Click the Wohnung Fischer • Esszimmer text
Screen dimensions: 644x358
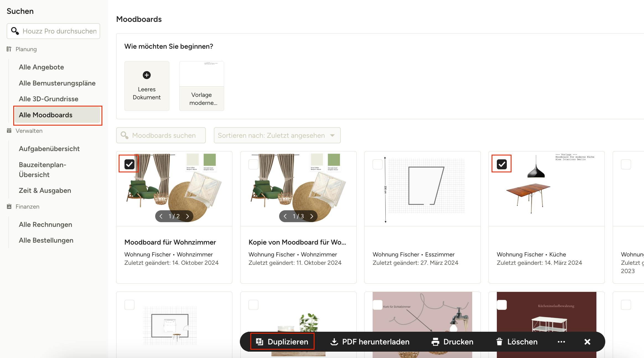point(414,254)
